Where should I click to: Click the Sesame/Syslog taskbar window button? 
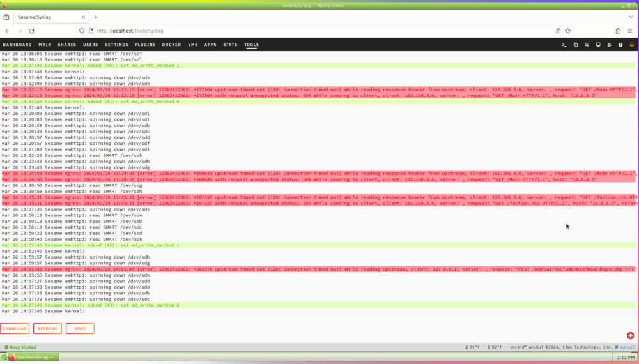pos(33,357)
